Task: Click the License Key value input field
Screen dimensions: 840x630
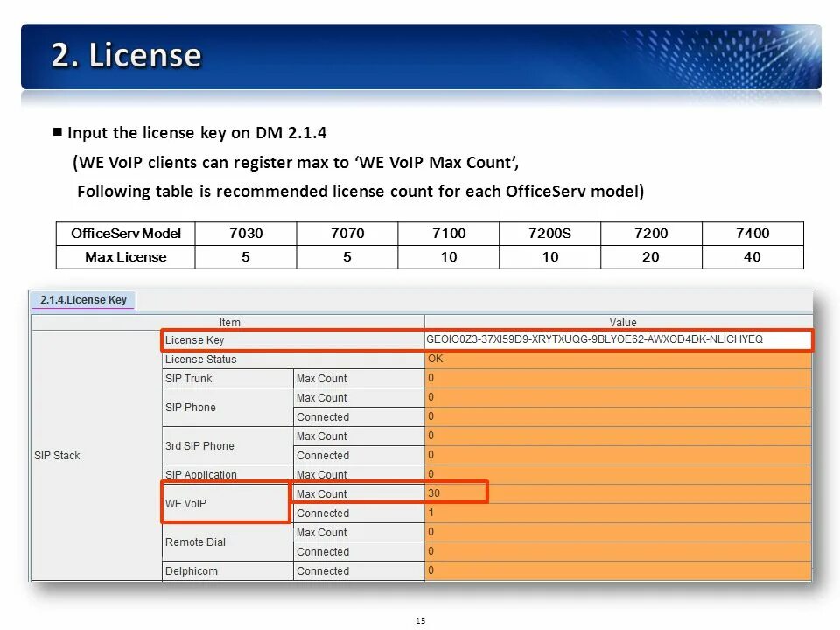Action: click(619, 339)
